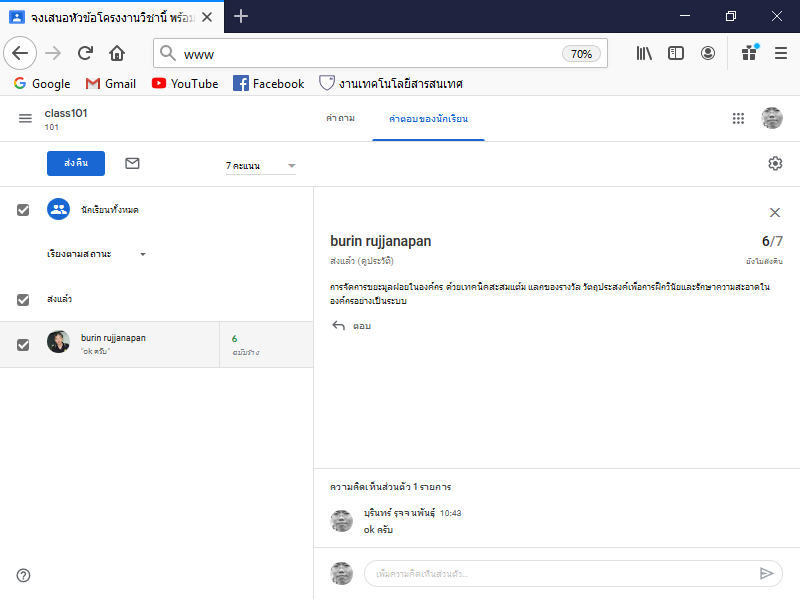This screenshot has height=600, width=800.
Task: Open the class101 class title
Action: coord(66,113)
